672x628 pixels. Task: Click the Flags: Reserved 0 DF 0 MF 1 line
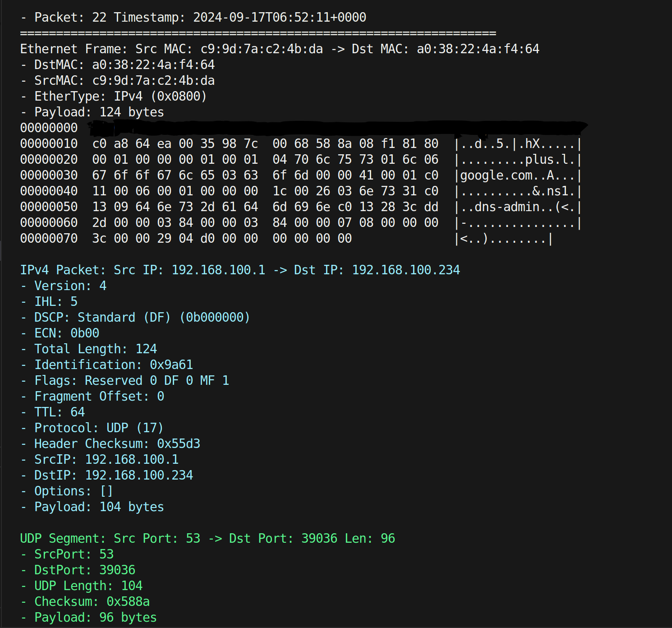pyautogui.click(x=125, y=381)
